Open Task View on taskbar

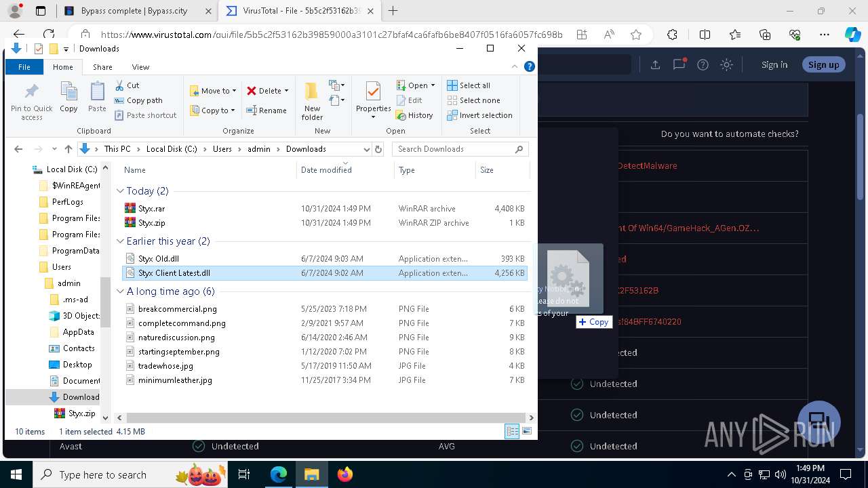tap(245, 474)
